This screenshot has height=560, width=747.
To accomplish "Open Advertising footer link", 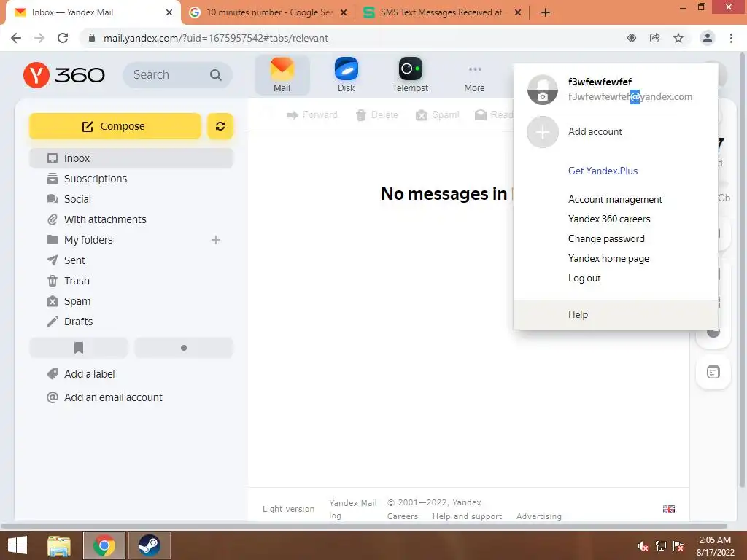I will 539,516.
